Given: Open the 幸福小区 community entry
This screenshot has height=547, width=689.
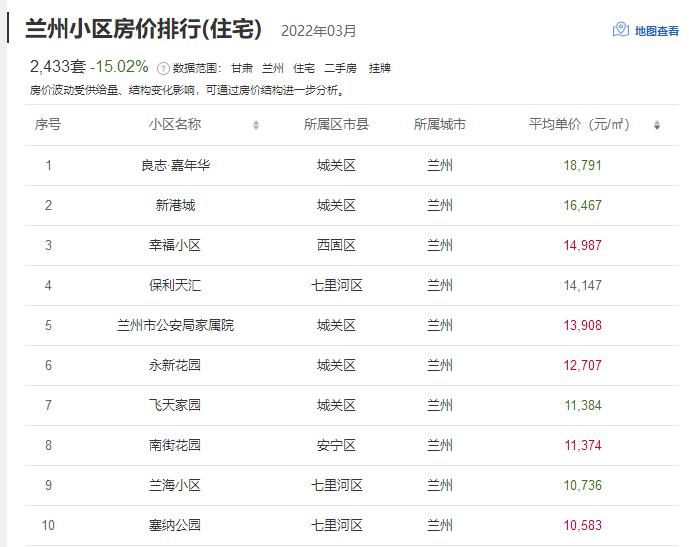Looking at the screenshot, I should coord(175,245).
